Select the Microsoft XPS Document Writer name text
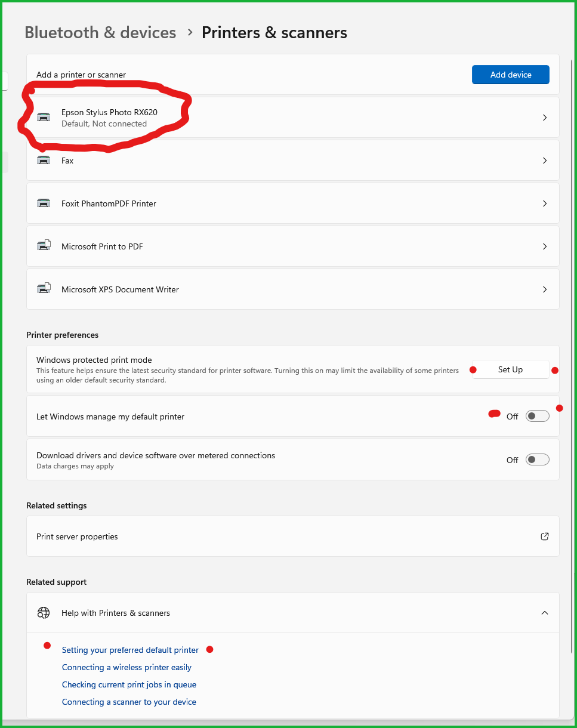The image size is (577, 728). click(x=120, y=289)
